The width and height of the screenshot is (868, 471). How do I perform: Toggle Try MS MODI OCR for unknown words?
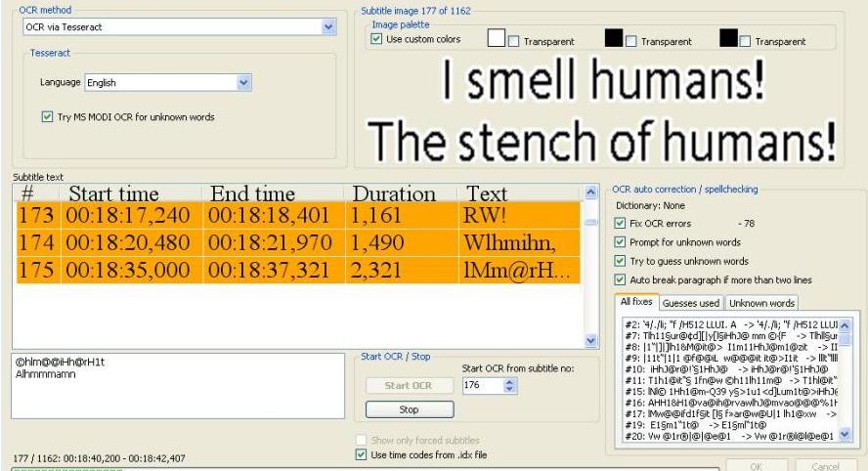tap(48, 117)
